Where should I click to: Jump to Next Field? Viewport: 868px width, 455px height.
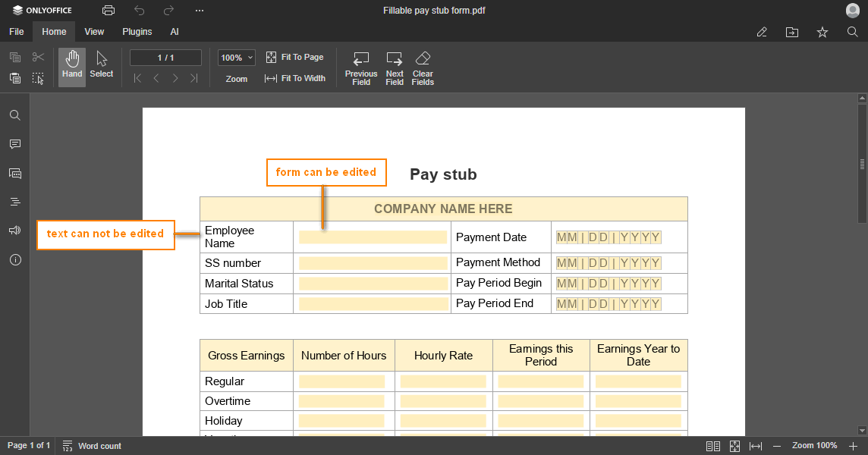click(395, 68)
